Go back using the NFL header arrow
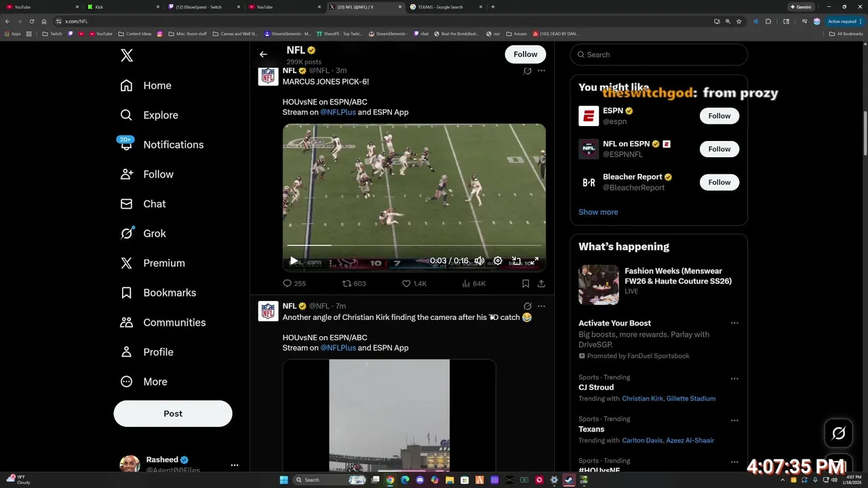 tap(263, 54)
